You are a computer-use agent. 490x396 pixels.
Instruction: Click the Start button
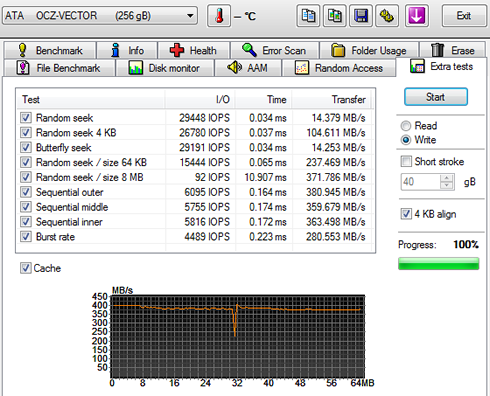click(436, 97)
